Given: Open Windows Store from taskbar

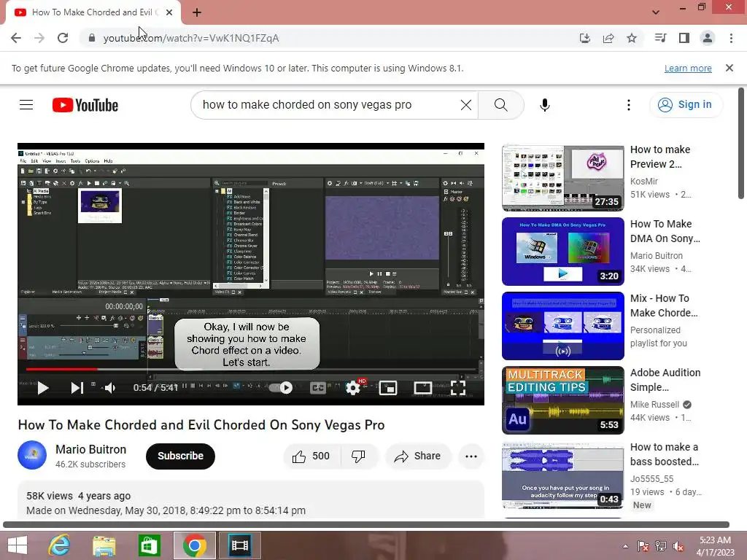Looking at the screenshot, I should click(x=149, y=545).
